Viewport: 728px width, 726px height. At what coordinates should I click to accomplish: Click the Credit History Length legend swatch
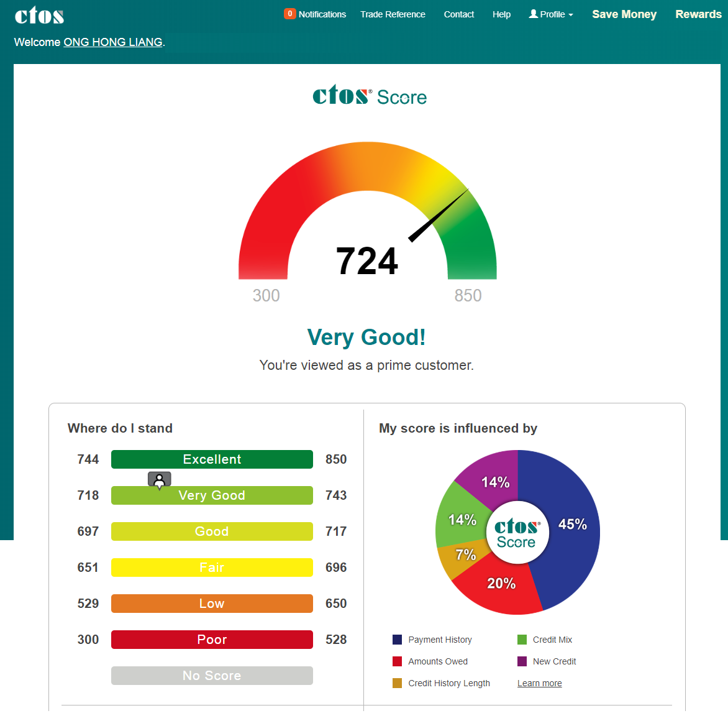pos(397,683)
